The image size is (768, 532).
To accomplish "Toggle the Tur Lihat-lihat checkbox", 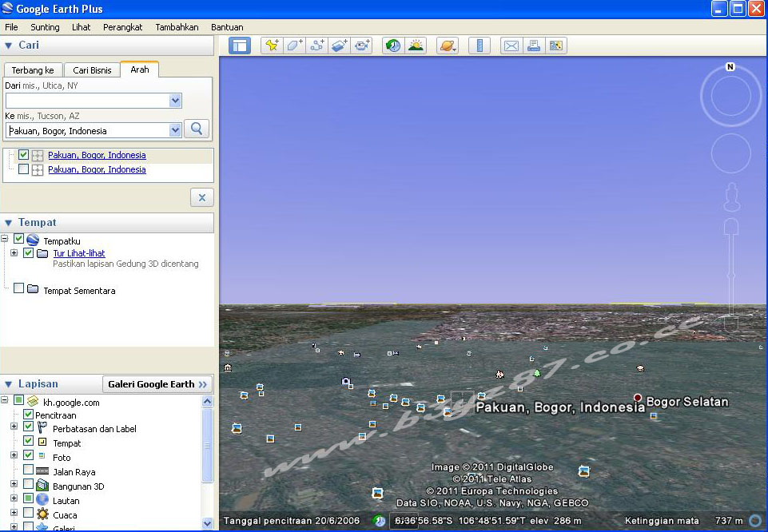I will pyautogui.click(x=29, y=253).
